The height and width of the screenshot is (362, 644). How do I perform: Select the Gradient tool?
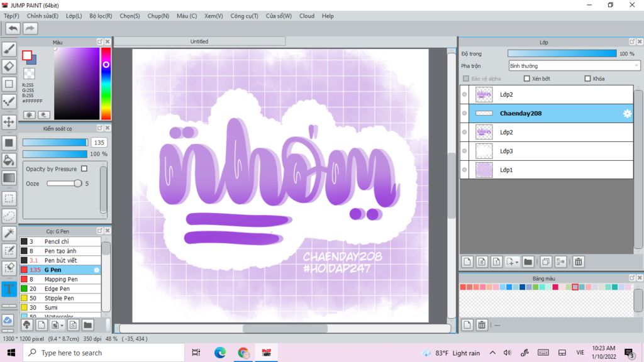point(9,178)
